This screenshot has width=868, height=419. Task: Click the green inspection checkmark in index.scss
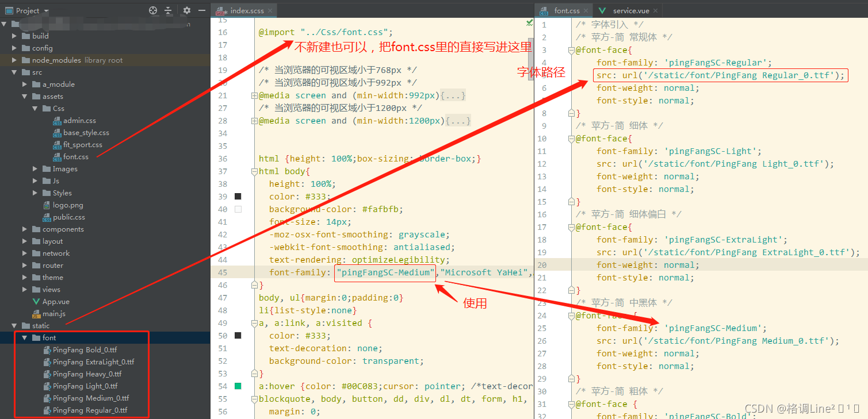tap(529, 22)
